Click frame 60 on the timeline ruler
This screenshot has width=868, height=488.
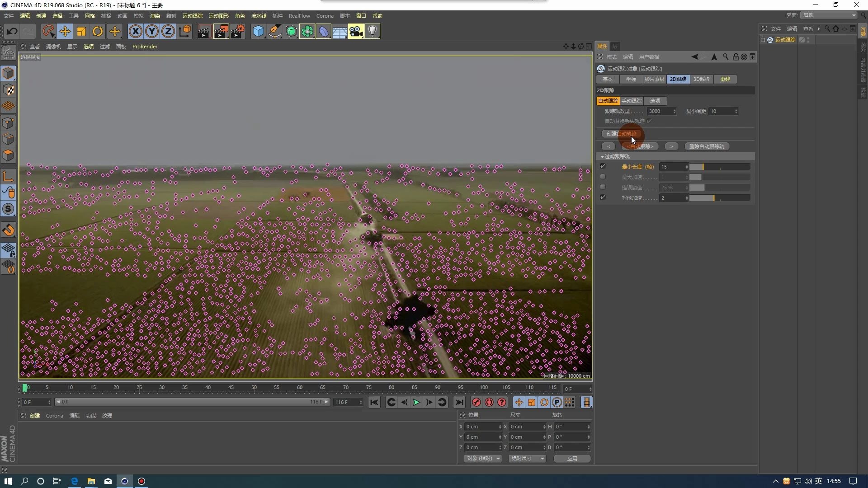pos(300,388)
